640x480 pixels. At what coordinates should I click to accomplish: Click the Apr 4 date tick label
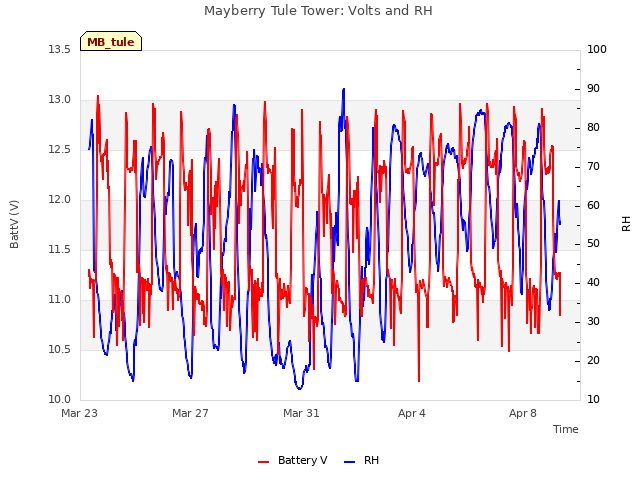coord(412,413)
